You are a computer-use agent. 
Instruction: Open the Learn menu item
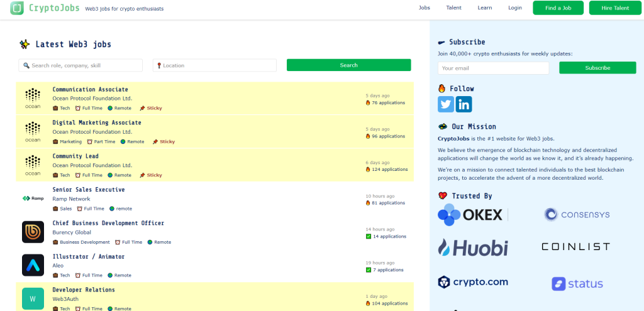click(485, 8)
